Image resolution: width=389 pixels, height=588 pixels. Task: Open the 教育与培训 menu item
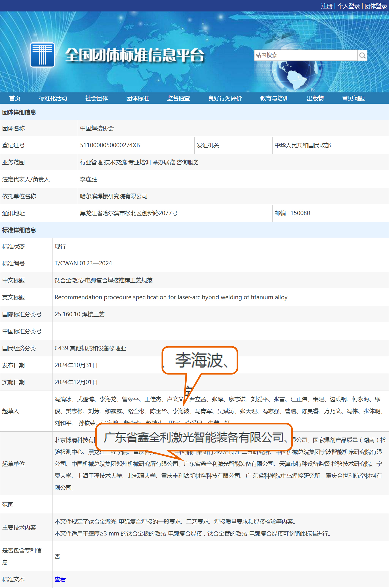[274, 98]
